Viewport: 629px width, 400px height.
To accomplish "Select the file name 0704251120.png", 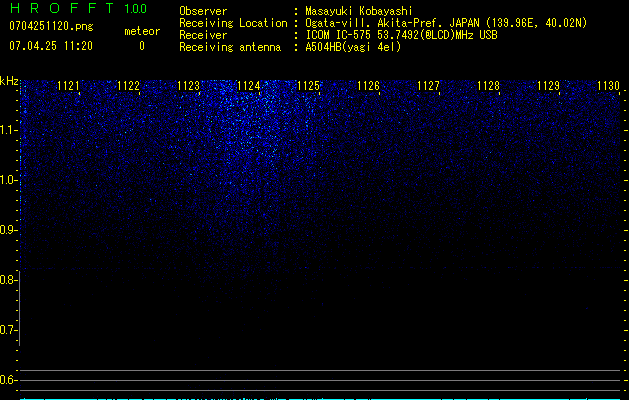I will [x=51, y=26].
